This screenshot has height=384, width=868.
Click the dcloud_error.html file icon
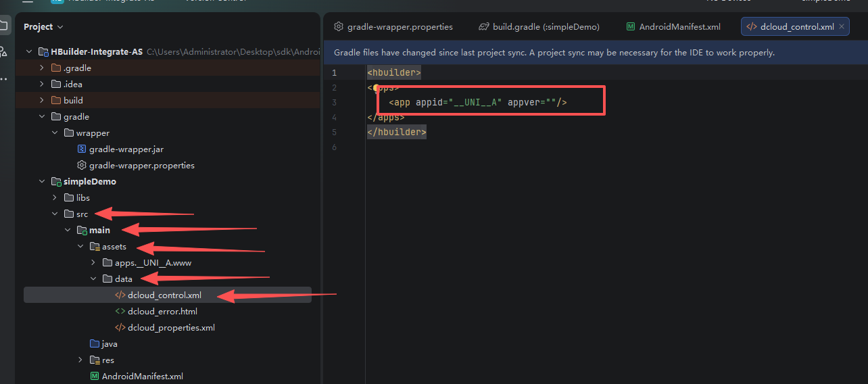pos(120,311)
